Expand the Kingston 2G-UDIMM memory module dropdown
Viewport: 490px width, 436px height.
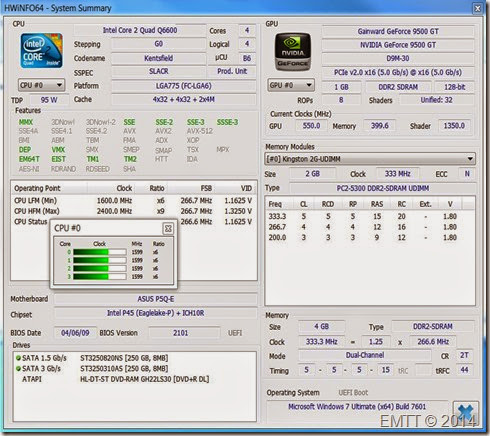tap(370, 159)
